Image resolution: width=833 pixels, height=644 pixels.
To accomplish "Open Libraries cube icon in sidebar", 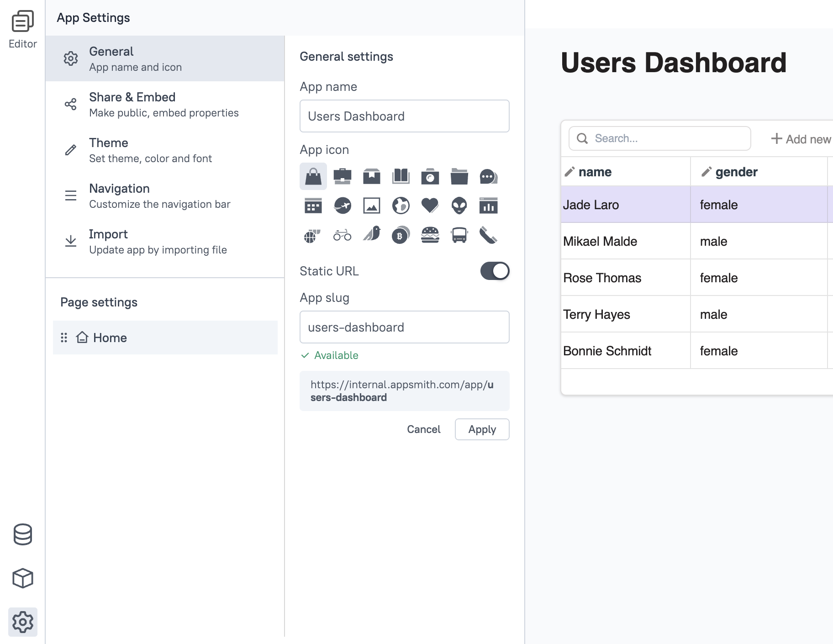I will (x=23, y=578).
